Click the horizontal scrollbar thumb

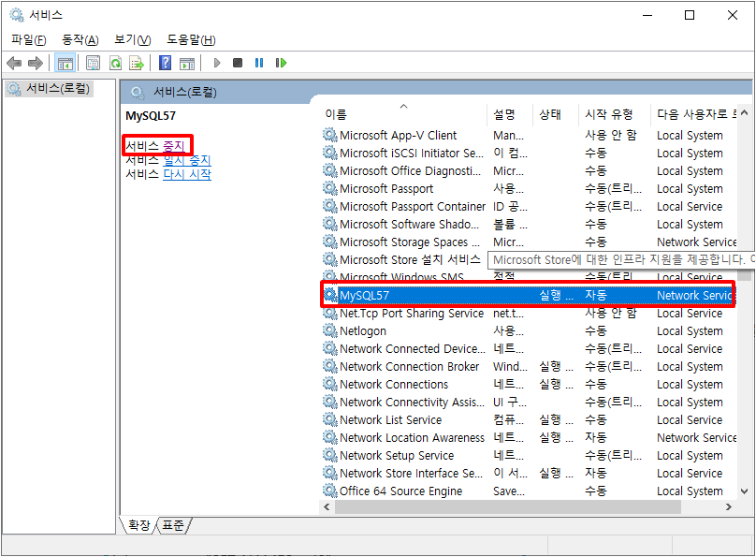(x=508, y=506)
